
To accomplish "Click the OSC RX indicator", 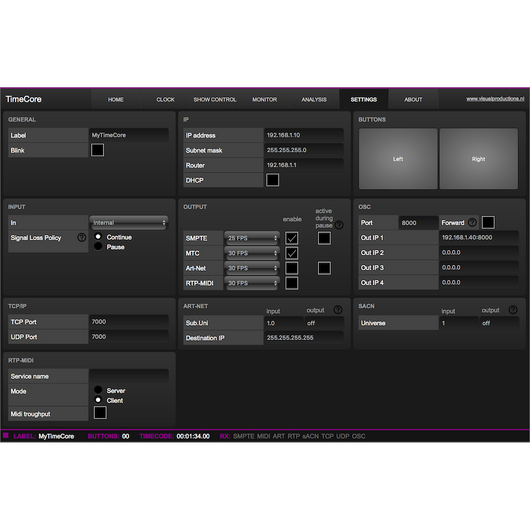I will (x=359, y=436).
